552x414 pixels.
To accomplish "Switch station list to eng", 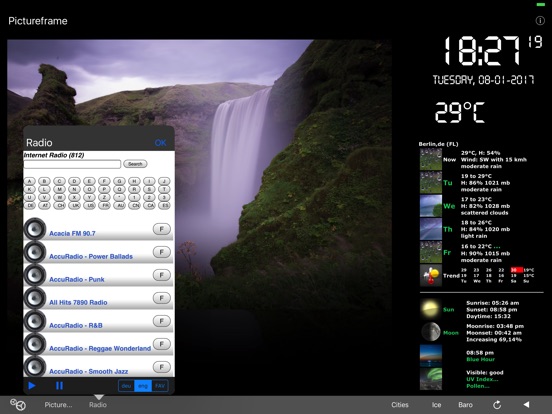I will 143,386.
